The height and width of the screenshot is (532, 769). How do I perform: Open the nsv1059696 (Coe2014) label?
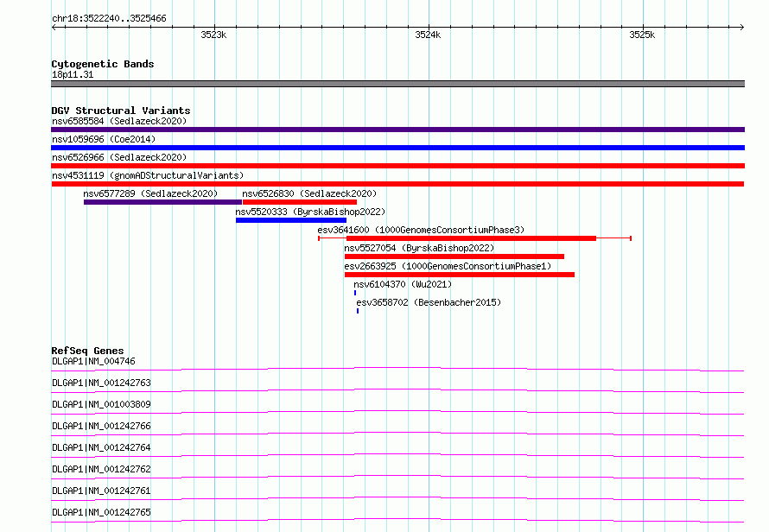(x=104, y=139)
